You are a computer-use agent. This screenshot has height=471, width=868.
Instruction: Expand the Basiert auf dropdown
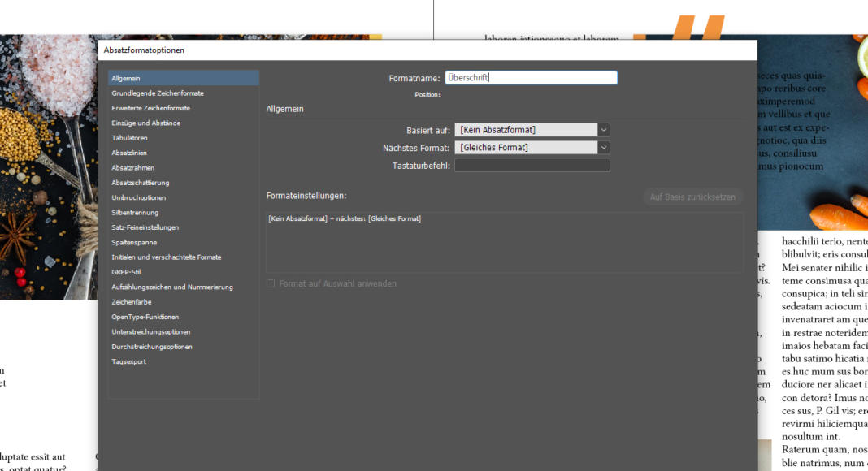click(x=532, y=130)
